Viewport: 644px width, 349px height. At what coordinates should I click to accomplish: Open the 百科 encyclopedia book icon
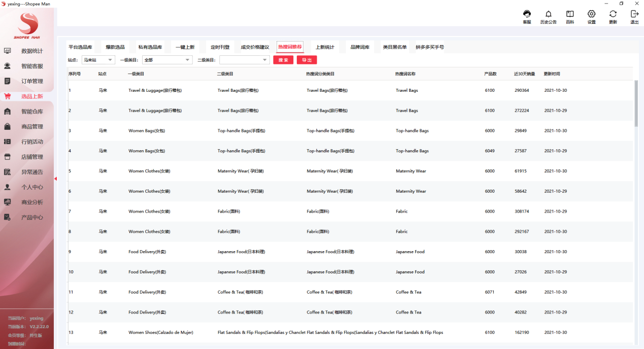coord(570,15)
